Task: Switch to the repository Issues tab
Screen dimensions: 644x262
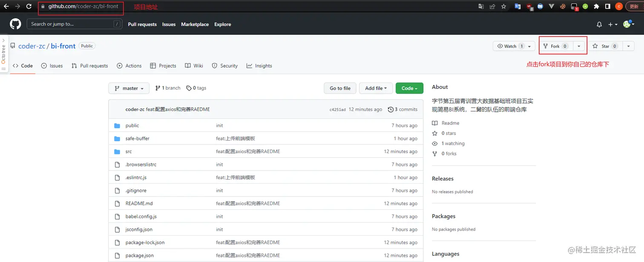Action: coord(52,66)
